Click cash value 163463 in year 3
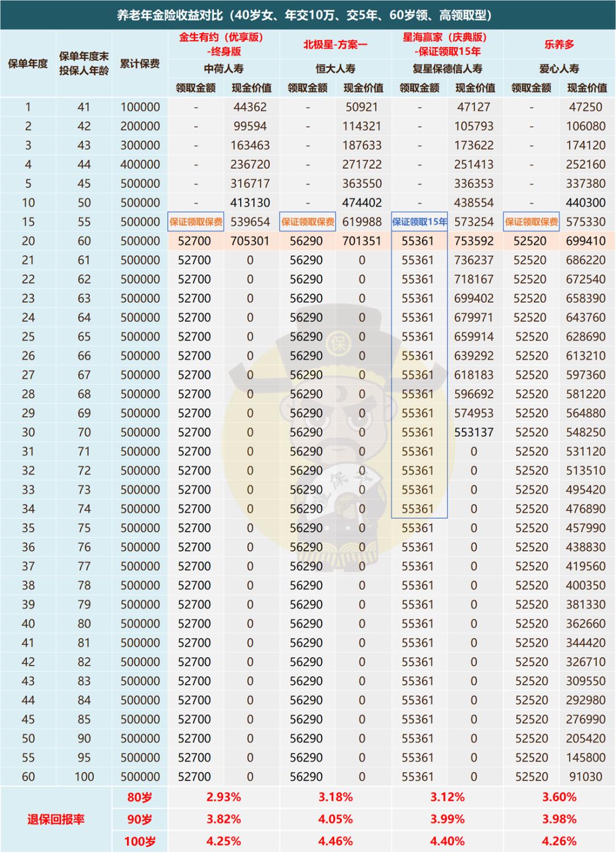 pos(250,145)
